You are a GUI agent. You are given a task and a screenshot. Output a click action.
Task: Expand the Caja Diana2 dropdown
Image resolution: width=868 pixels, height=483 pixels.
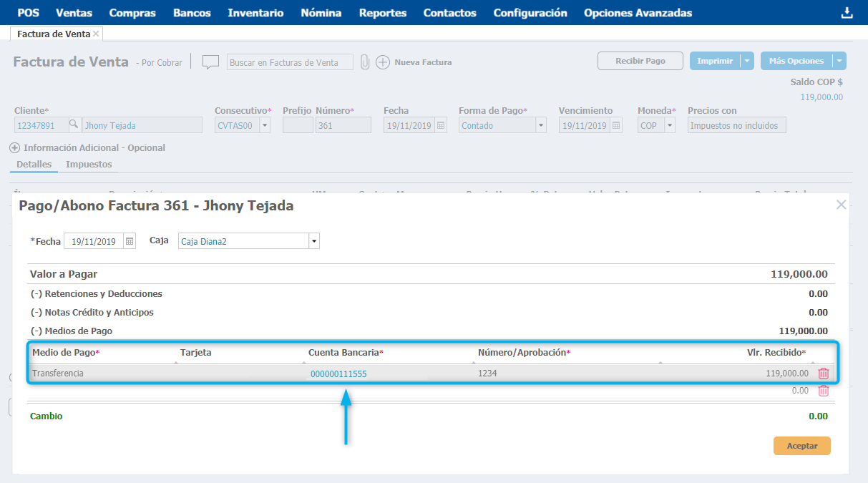[313, 242]
